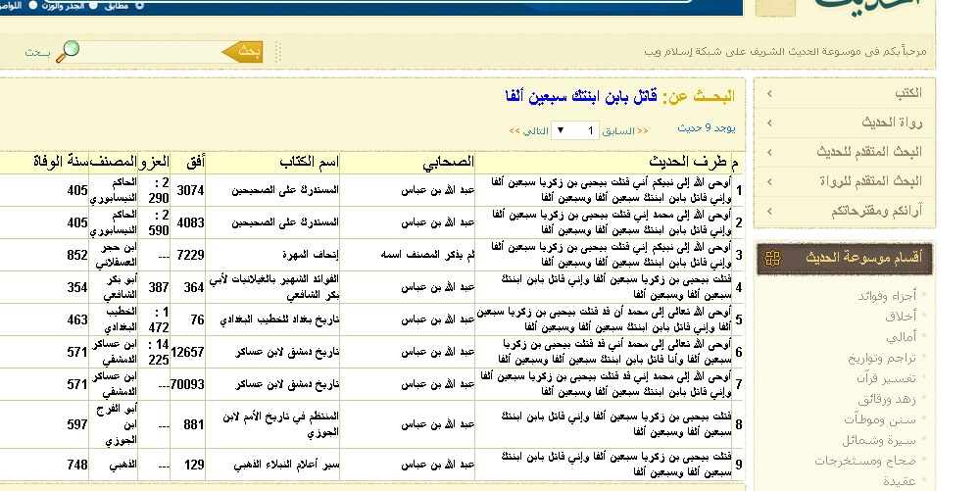
Task: Open البحث المتقدم للرواة from sidebar
Action: click(x=846, y=181)
